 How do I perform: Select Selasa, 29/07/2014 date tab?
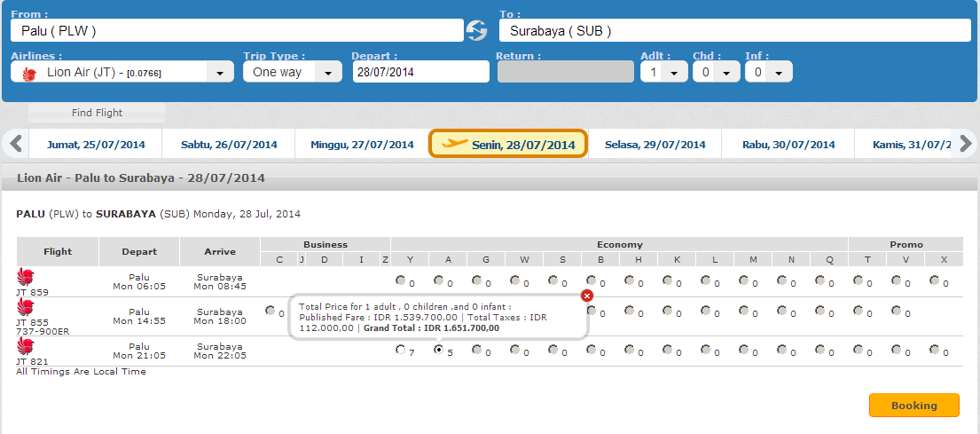point(655,145)
